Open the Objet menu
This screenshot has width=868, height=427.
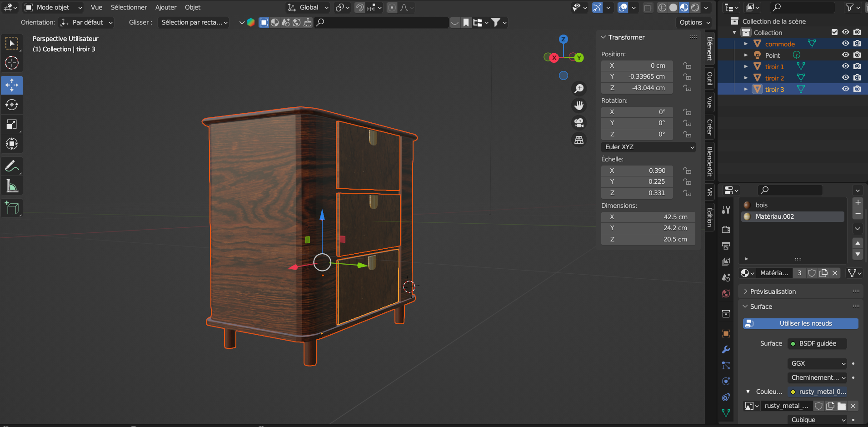click(x=192, y=7)
